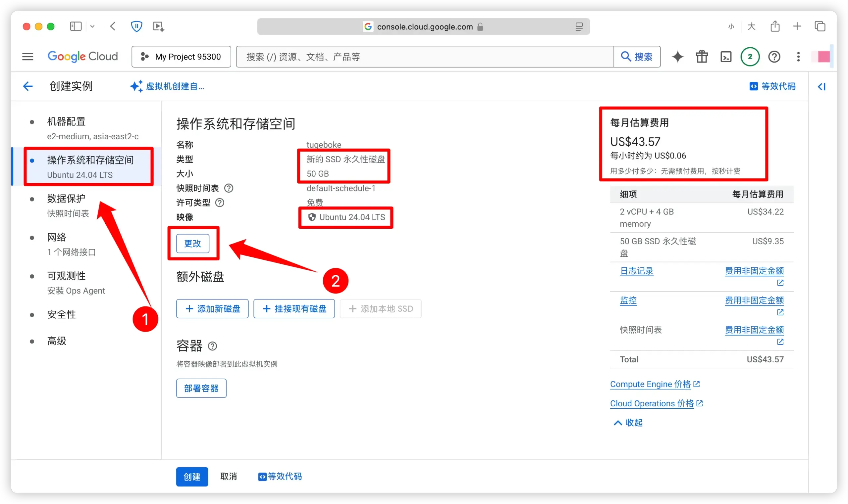Select 高级 in the left navigation
The height and width of the screenshot is (504, 848).
tap(56, 341)
